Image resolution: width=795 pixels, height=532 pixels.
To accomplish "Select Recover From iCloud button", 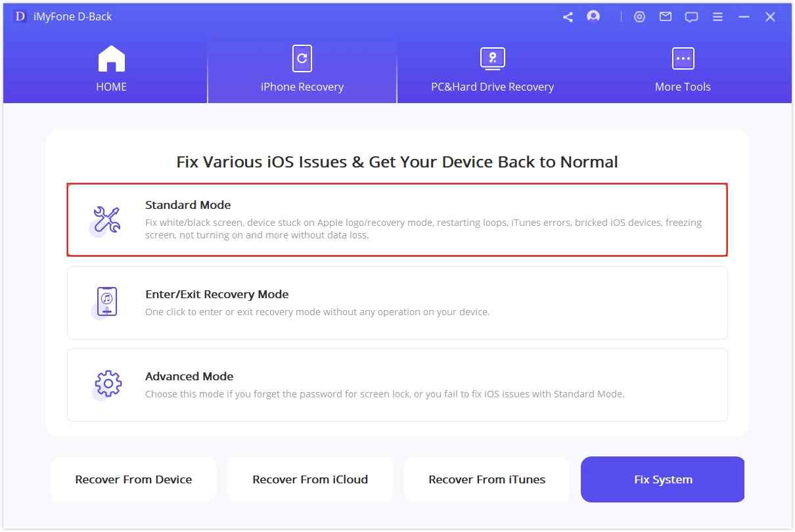I will coord(310,479).
